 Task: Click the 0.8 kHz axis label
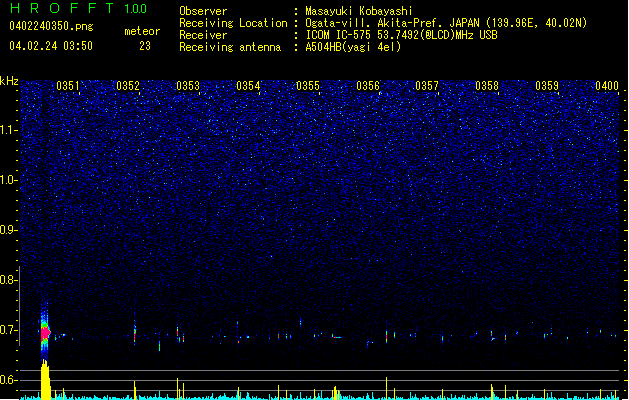pos(8,280)
